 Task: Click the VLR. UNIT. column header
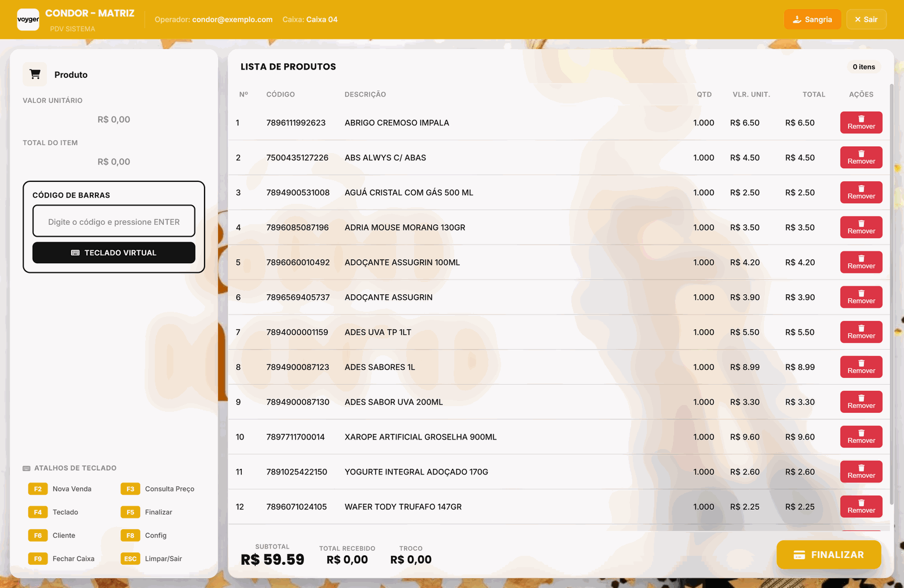(x=751, y=94)
